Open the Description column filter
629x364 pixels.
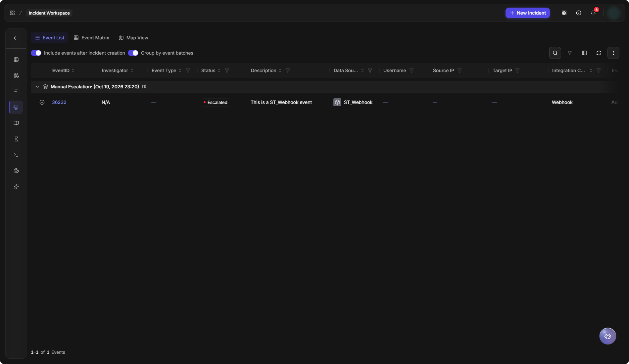coord(288,70)
